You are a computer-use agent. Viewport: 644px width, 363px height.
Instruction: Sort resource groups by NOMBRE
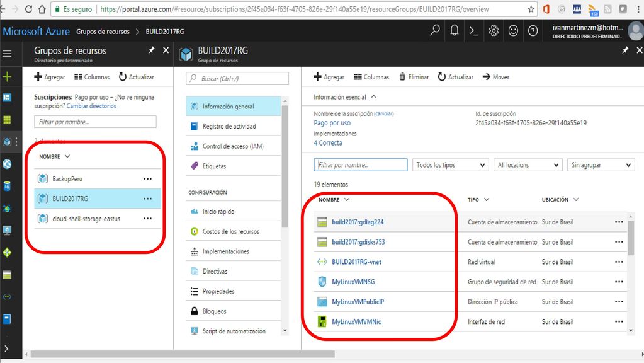[55, 157]
